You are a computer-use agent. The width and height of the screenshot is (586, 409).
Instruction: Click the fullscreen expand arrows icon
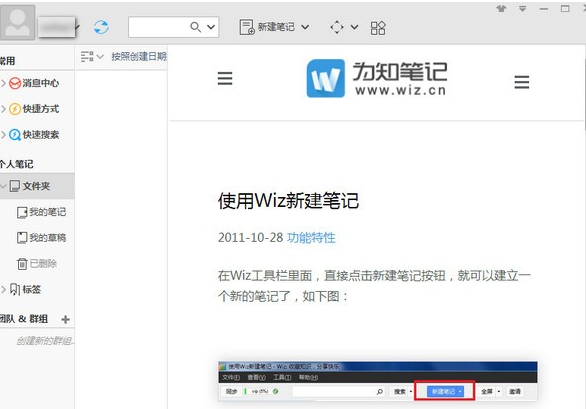pyautogui.click(x=337, y=27)
